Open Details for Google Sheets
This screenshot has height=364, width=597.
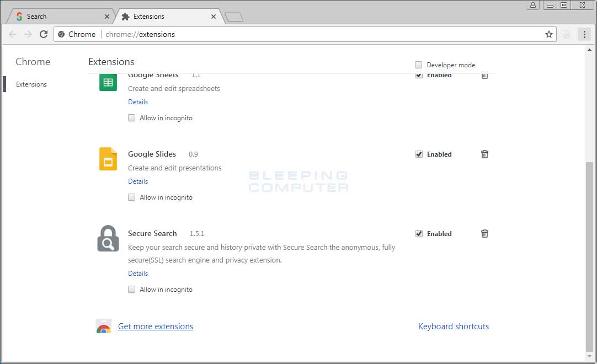[x=138, y=101]
